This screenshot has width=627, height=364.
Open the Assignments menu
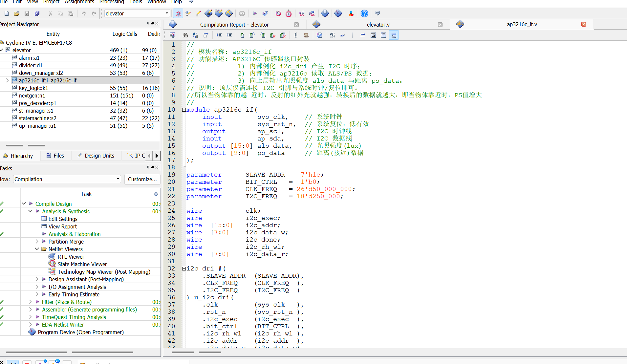tap(79, 2)
